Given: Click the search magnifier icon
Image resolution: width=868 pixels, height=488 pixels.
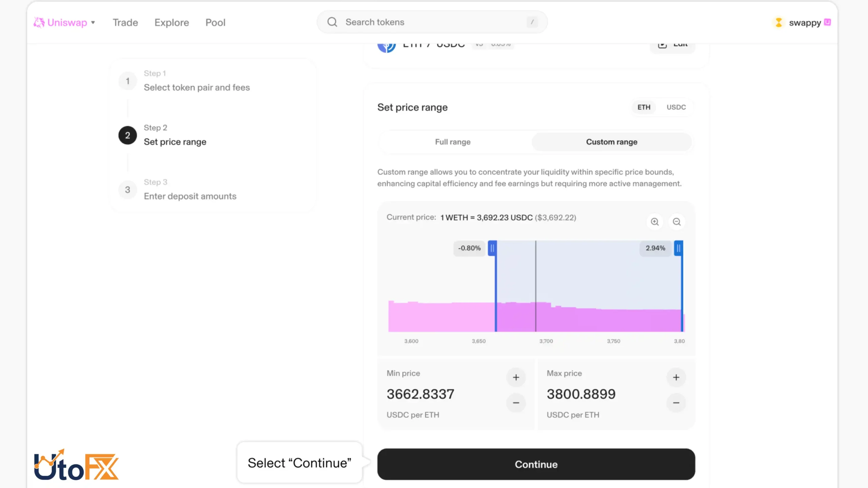Looking at the screenshot, I should pyautogui.click(x=332, y=22).
